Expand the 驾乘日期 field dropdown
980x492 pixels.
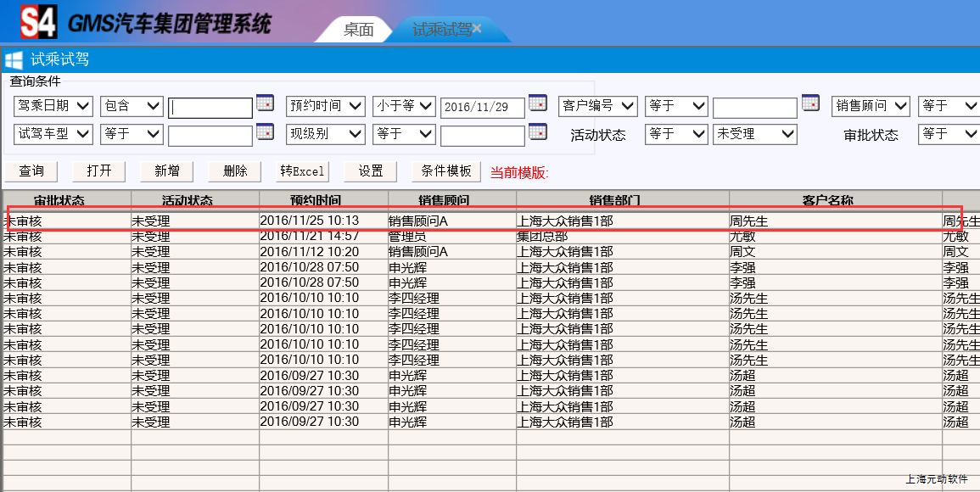(54, 106)
